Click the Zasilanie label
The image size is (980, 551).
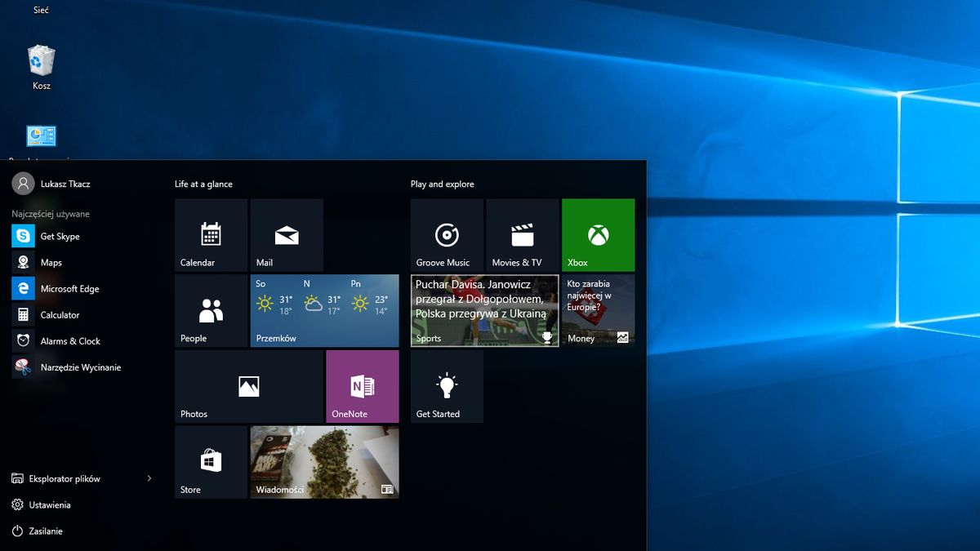[x=46, y=531]
